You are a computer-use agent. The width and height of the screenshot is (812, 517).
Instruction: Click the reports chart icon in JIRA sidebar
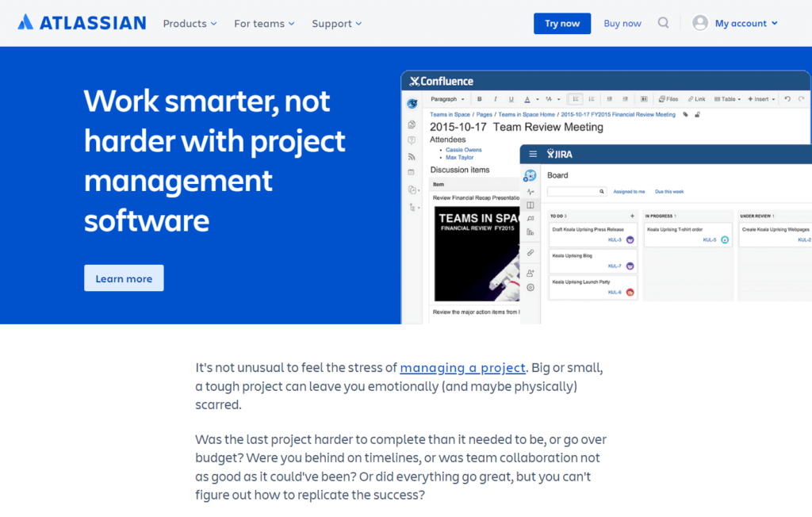[530, 232]
